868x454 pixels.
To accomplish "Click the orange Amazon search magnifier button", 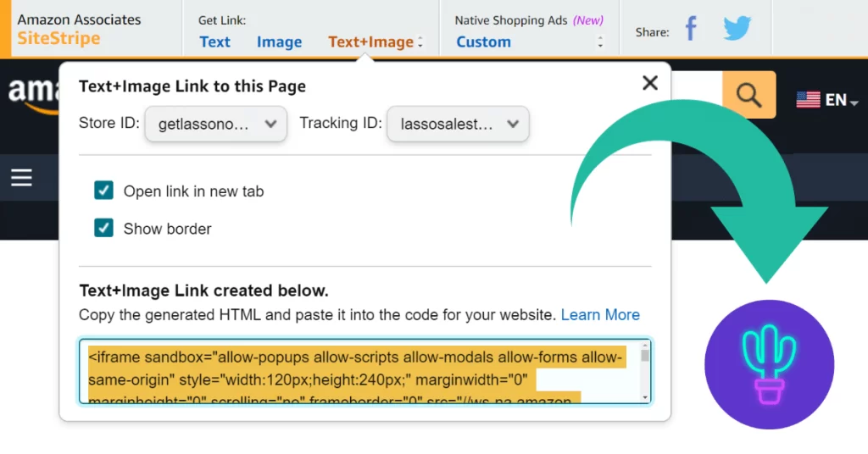I will (749, 95).
